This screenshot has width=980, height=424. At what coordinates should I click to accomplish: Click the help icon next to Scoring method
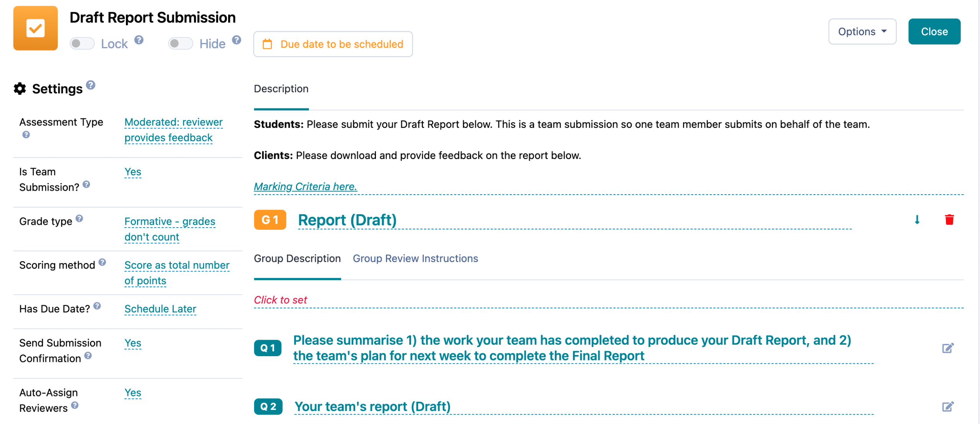point(102,262)
